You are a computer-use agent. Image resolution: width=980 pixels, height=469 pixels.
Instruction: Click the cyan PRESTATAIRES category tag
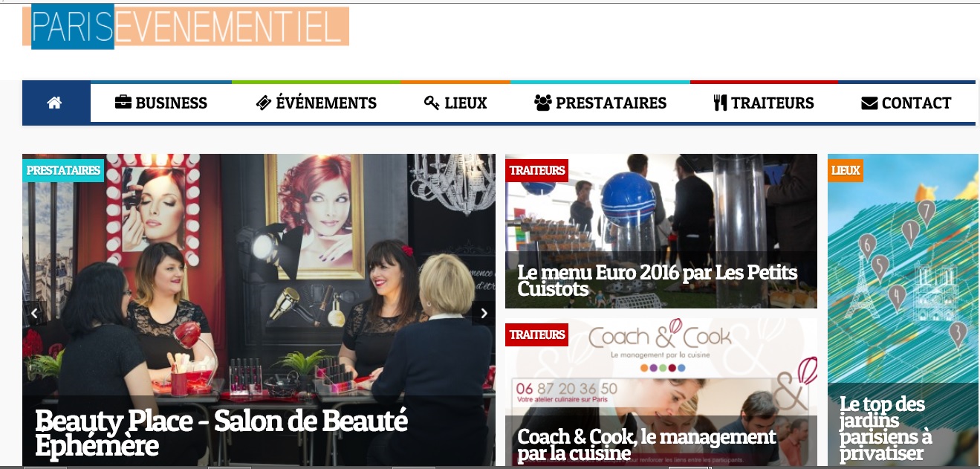[63, 170]
